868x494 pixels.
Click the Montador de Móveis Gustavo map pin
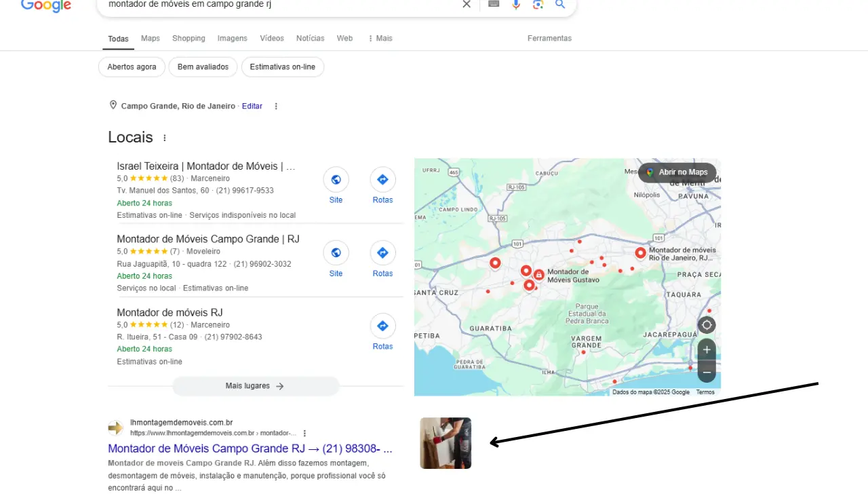click(538, 275)
